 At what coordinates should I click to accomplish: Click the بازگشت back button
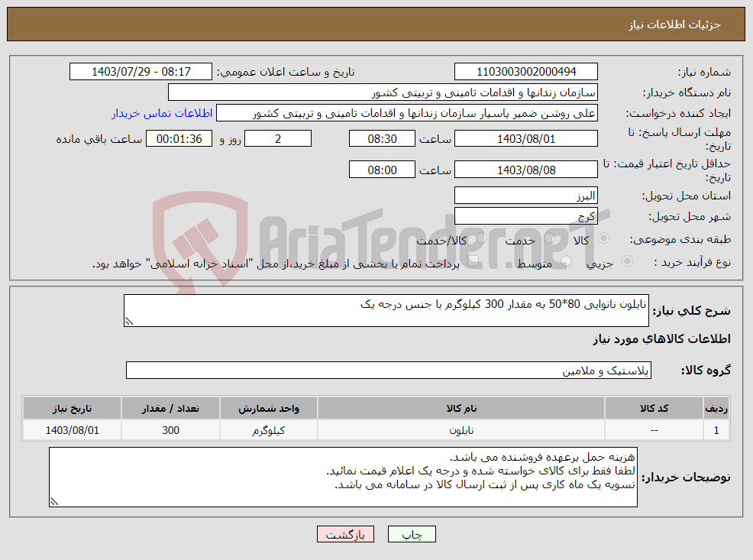(x=345, y=534)
